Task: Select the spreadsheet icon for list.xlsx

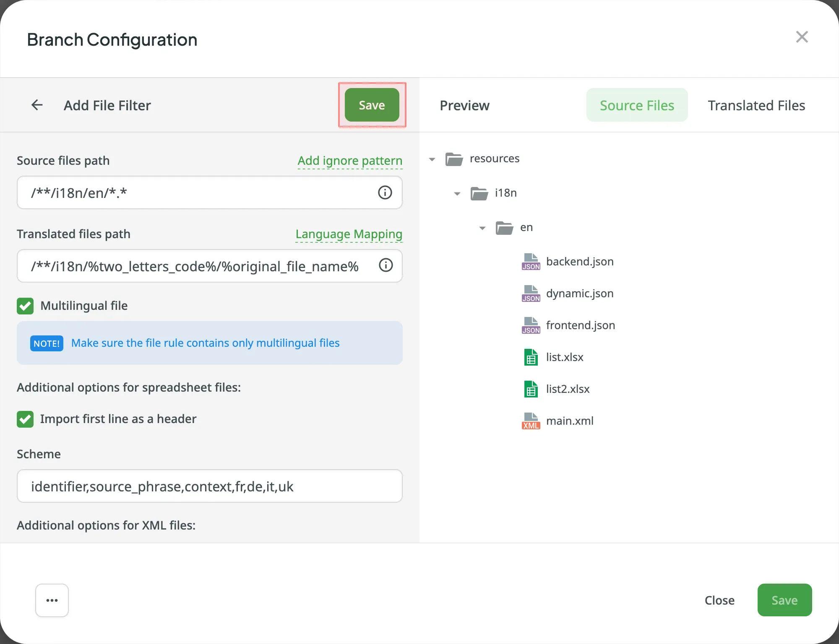Action: tap(530, 357)
